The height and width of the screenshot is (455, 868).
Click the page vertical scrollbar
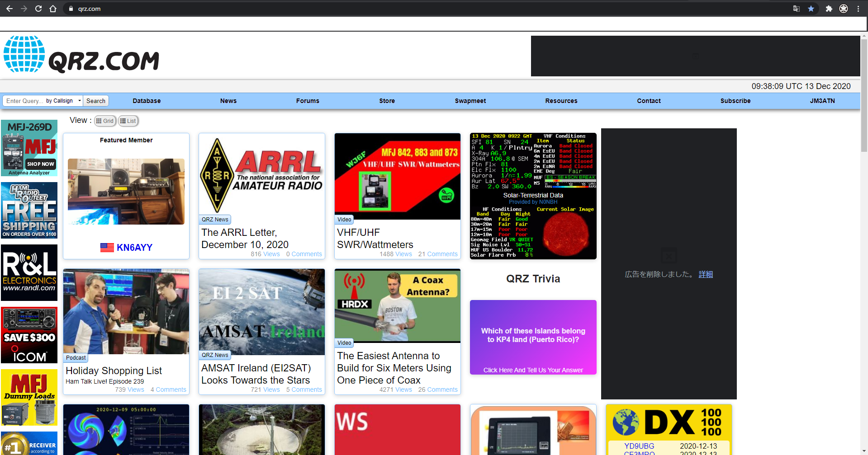coord(864,226)
